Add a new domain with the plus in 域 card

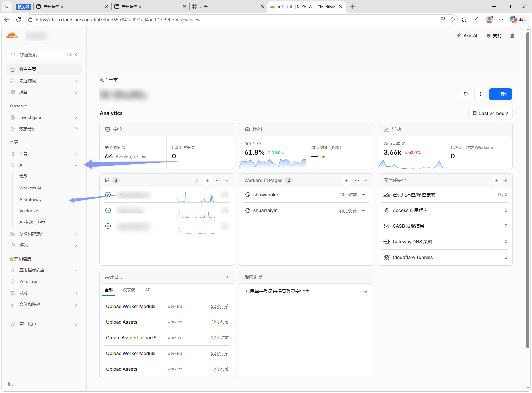207,180
